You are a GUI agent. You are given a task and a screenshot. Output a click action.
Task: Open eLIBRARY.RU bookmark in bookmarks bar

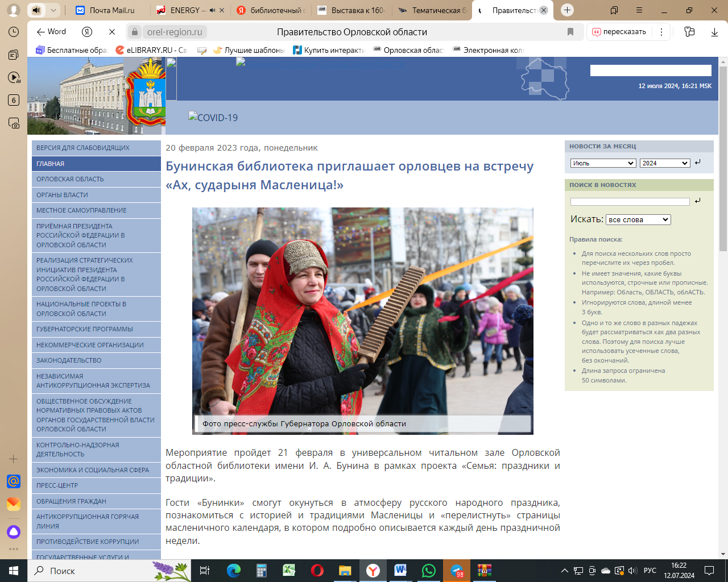tap(151, 50)
